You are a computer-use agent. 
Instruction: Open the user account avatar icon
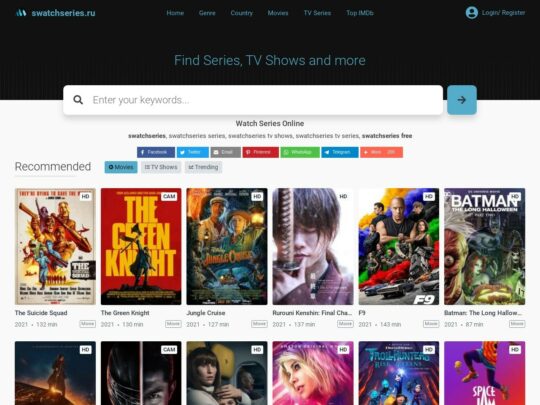(x=471, y=13)
